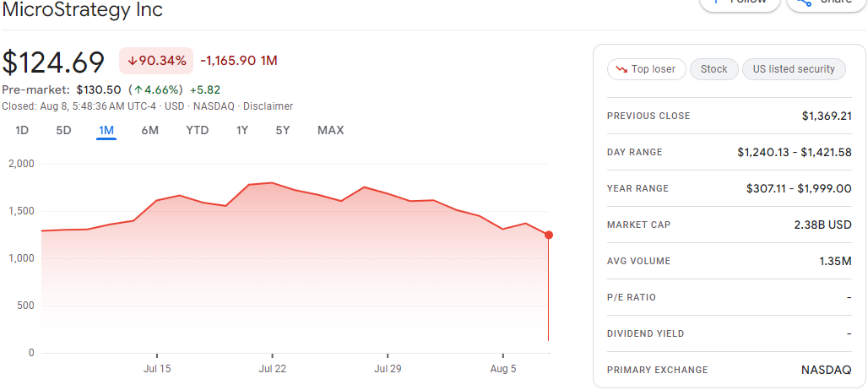The height and width of the screenshot is (390, 868).
Task: Click the US listed security chip
Action: pos(794,69)
